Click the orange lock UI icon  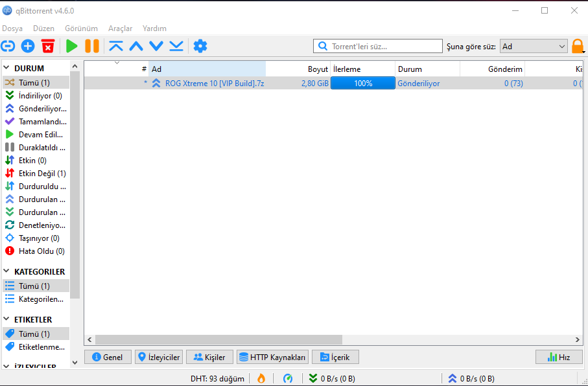tap(578, 47)
